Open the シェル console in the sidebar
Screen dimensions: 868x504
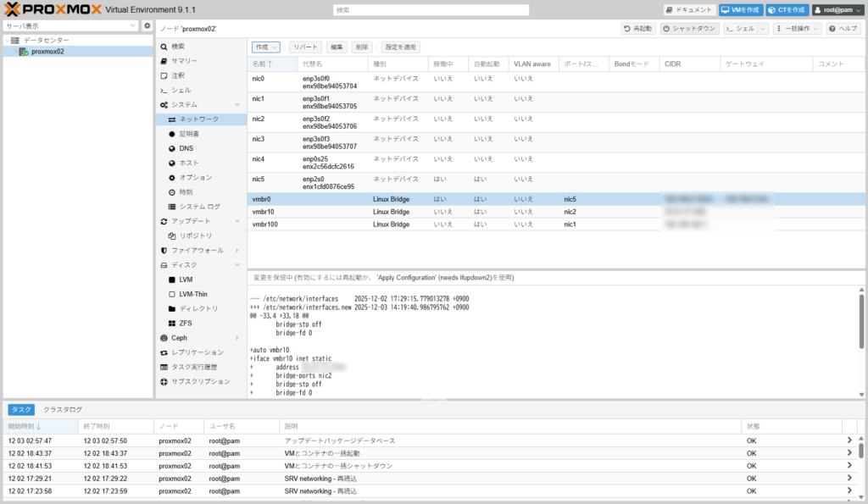pos(181,90)
